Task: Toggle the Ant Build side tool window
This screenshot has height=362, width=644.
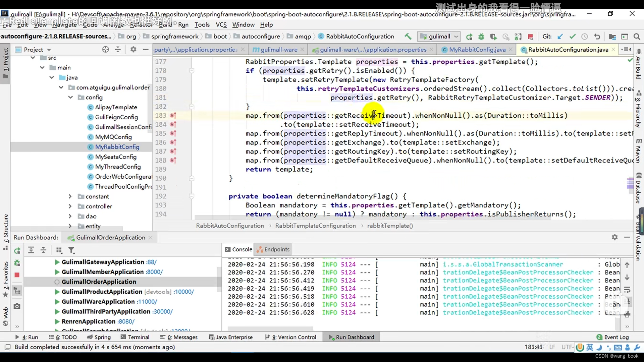Action: (x=638, y=64)
